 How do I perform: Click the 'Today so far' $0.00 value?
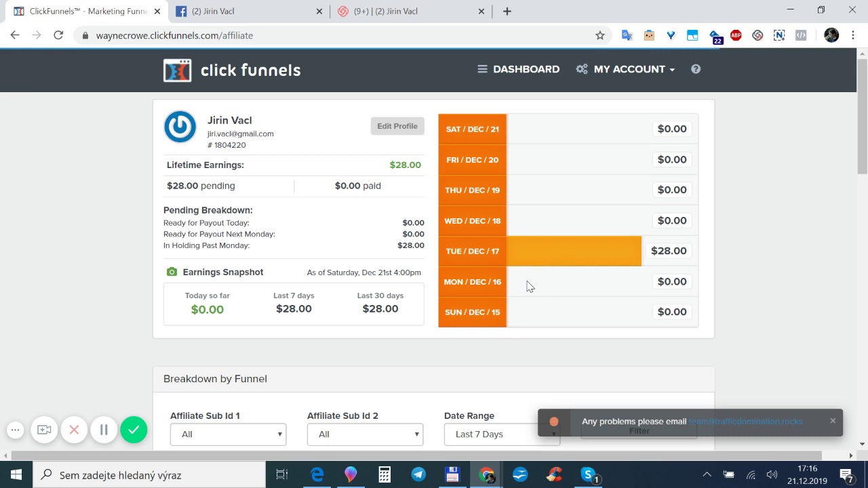pos(208,310)
